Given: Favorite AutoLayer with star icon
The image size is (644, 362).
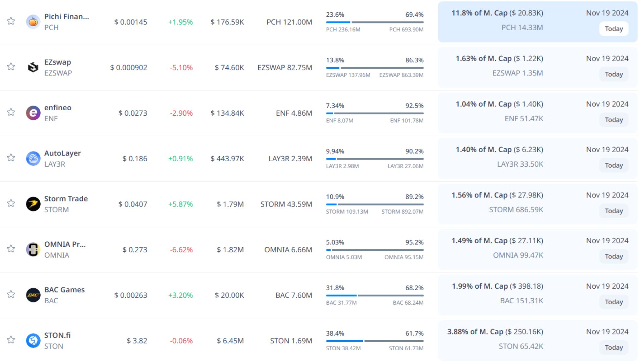Looking at the screenshot, I should tap(11, 158).
